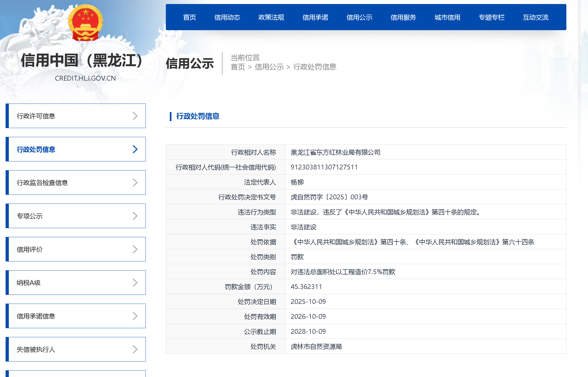Select 专项公示 sidebar entry

pos(30,216)
